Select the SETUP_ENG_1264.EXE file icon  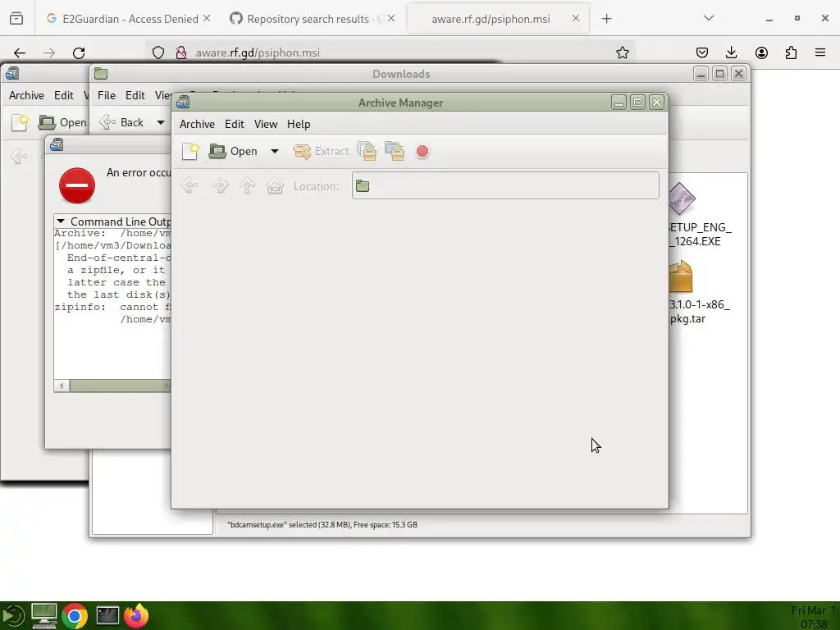click(x=682, y=199)
